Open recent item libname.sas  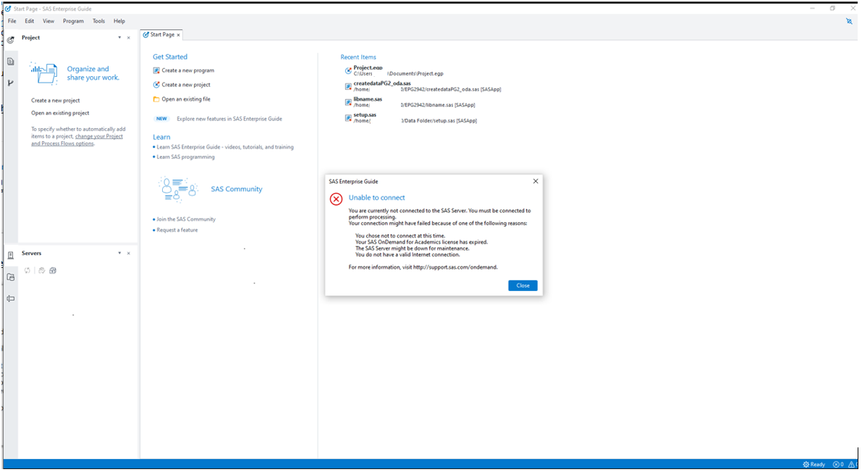tap(410, 102)
